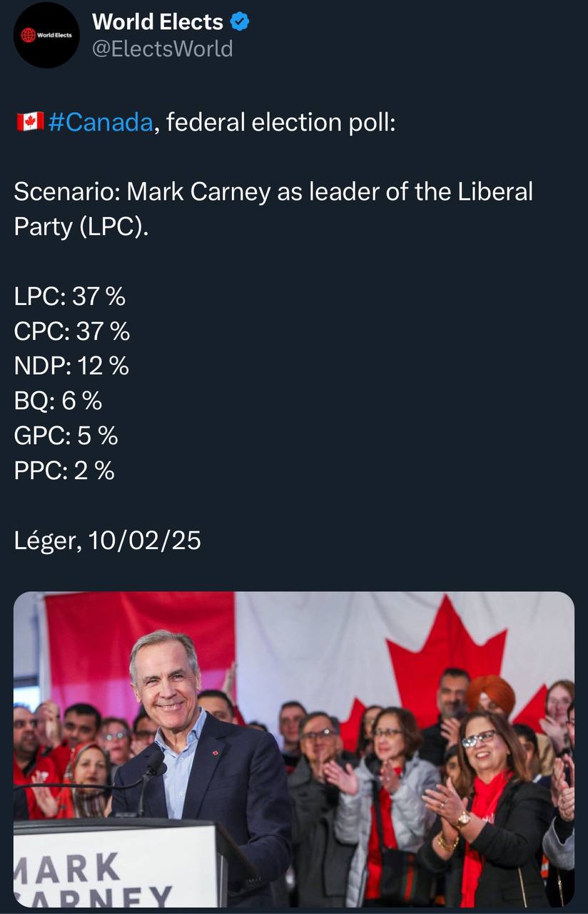Click the "LPC: 37 %" line

(70, 296)
